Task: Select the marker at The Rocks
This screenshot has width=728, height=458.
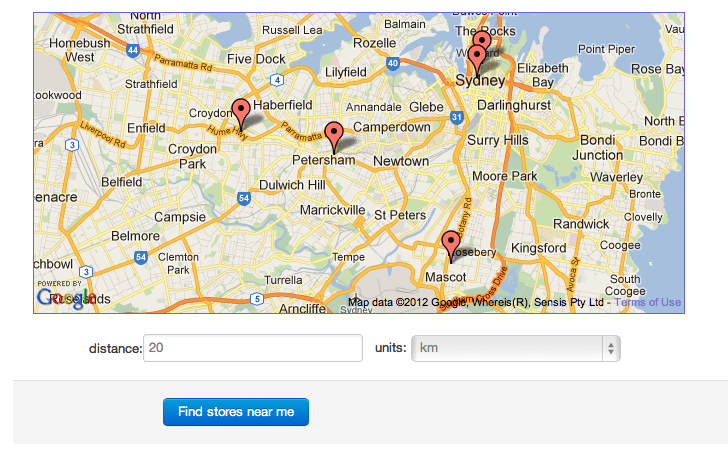Action: coord(483,40)
